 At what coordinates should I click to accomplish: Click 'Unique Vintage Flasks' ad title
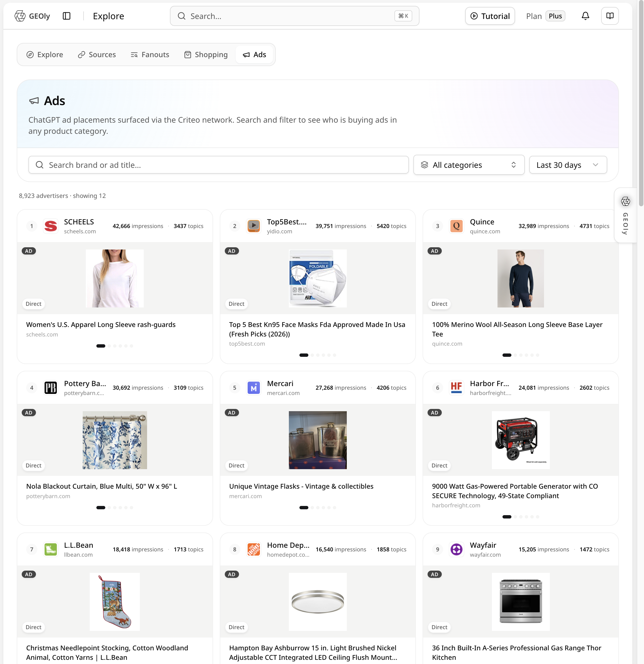(x=301, y=486)
